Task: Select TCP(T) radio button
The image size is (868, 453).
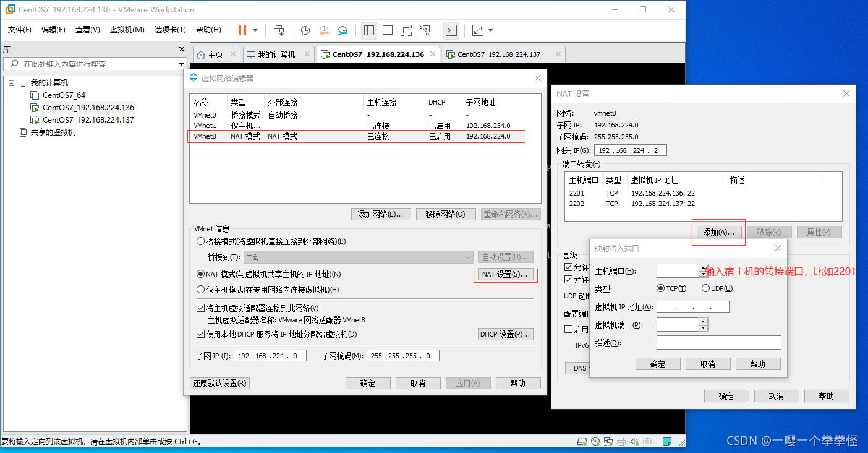Action: click(x=661, y=288)
